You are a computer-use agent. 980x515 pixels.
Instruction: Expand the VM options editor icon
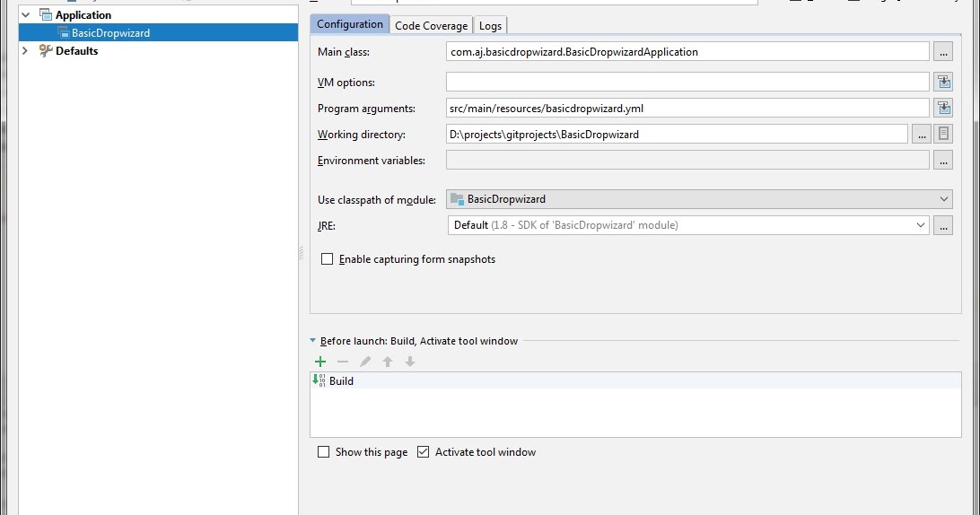942,82
